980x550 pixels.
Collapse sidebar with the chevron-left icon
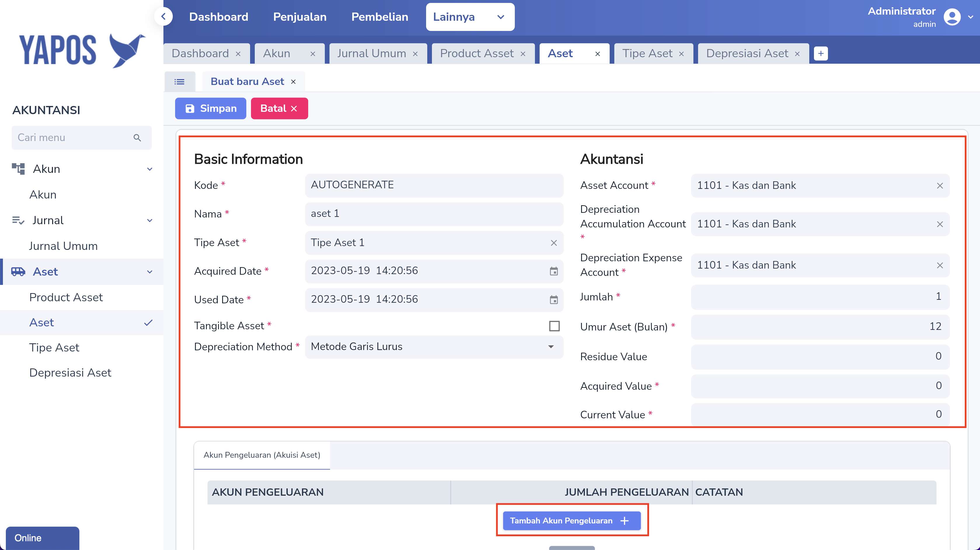pos(164,17)
